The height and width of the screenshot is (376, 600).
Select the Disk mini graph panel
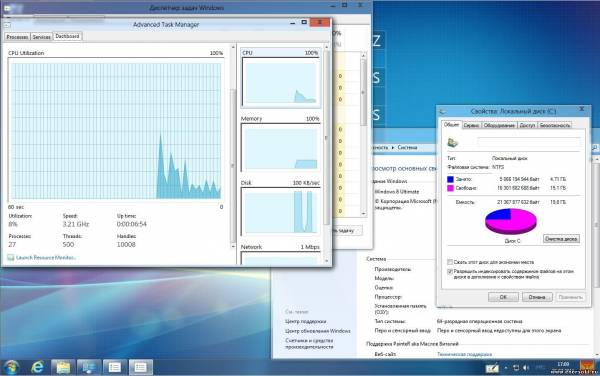[280, 208]
